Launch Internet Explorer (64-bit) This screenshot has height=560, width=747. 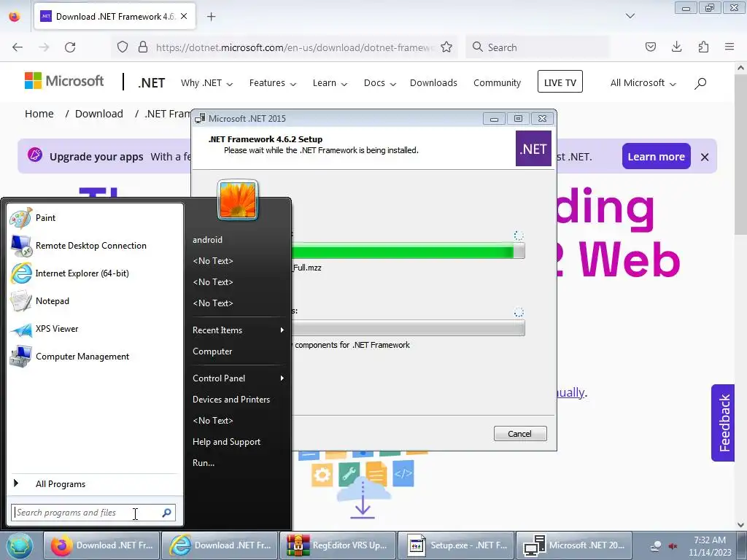(x=95, y=273)
